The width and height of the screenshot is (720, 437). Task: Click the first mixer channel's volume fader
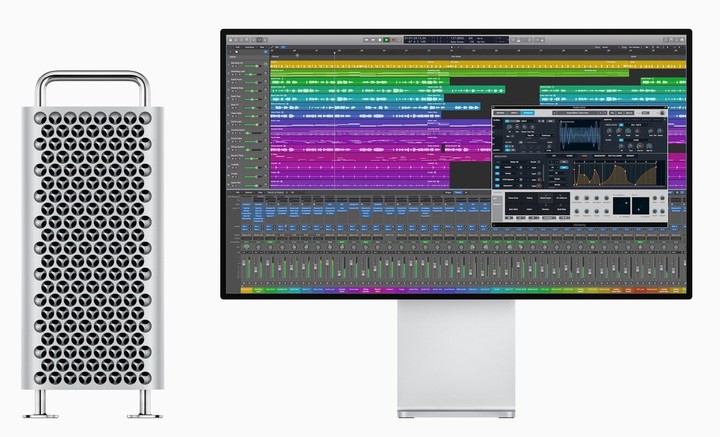pos(244,263)
